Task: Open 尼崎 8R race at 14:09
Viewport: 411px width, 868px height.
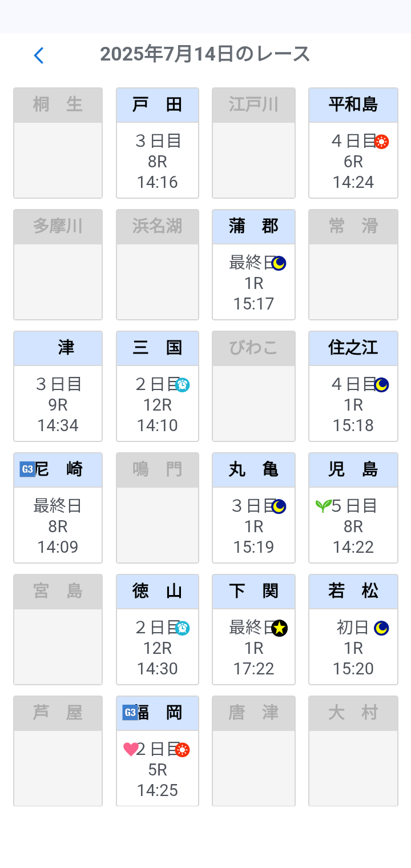Action: [58, 527]
